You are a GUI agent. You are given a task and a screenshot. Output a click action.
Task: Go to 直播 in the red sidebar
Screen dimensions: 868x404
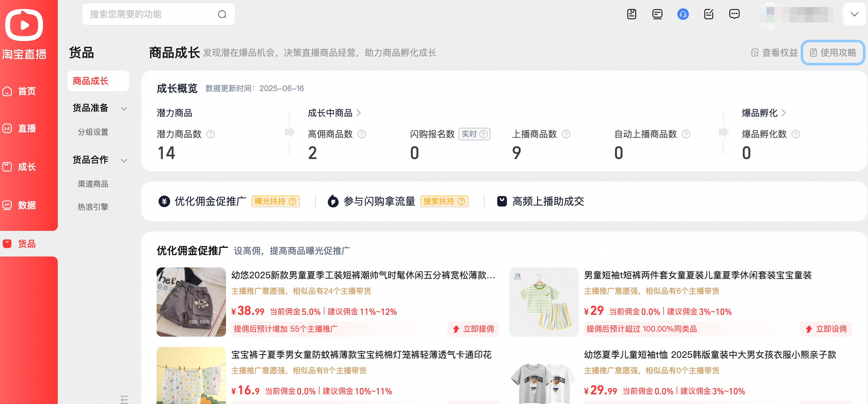point(19,128)
